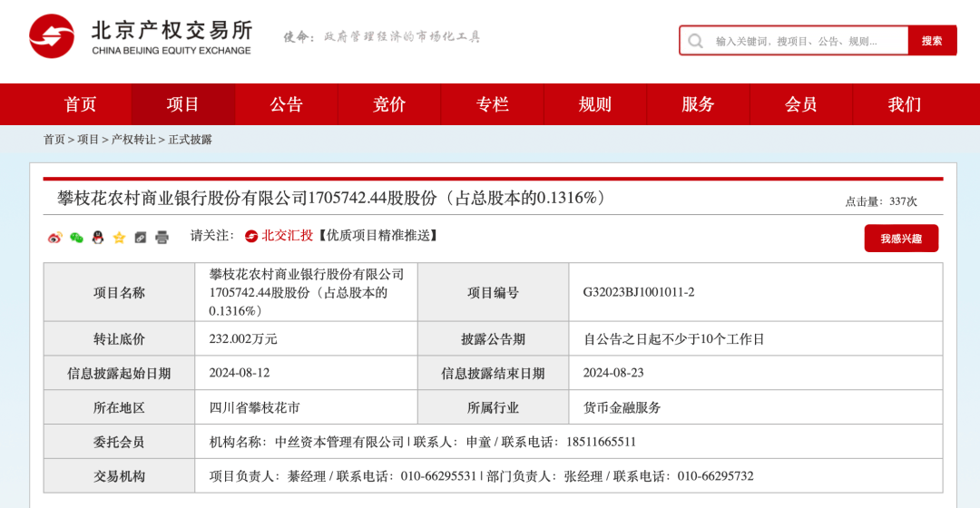Print the page with printer icon
Image resolution: width=980 pixels, height=508 pixels.
click(x=162, y=238)
